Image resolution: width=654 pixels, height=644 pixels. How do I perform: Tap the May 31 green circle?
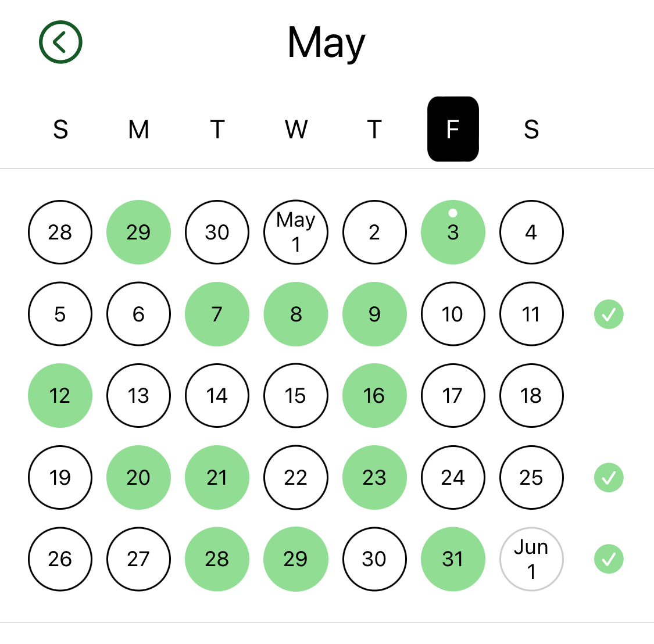(453, 559)
